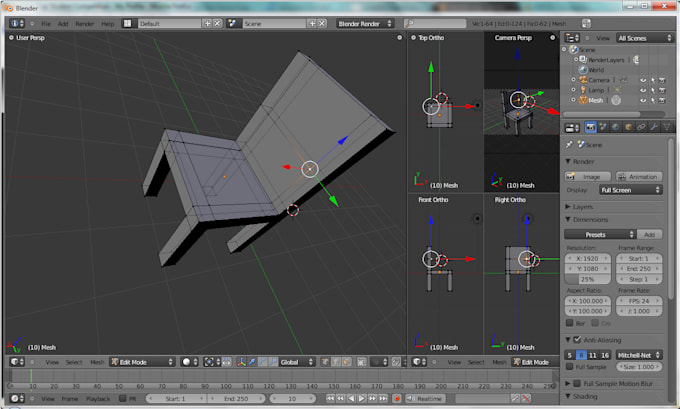Open the Global orientation dropdown
680x409 pixels.
tap(297, 362)
